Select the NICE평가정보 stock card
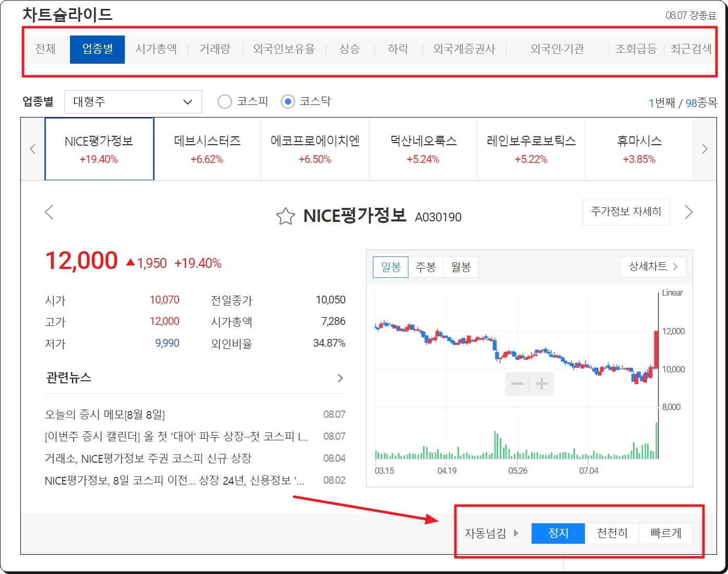This screenshot has width=728, height=574. (x=99, y=149)
